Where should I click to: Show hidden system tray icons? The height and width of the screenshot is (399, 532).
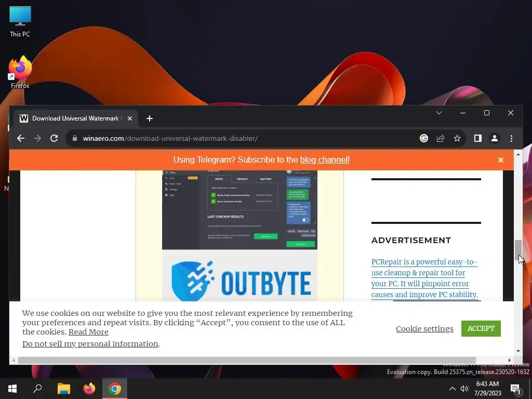click(x=453, y=389)
